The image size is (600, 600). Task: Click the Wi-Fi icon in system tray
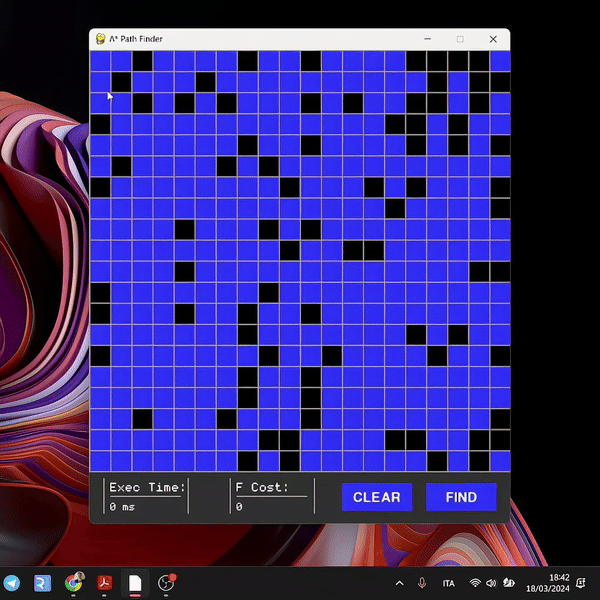click(475, 583)
